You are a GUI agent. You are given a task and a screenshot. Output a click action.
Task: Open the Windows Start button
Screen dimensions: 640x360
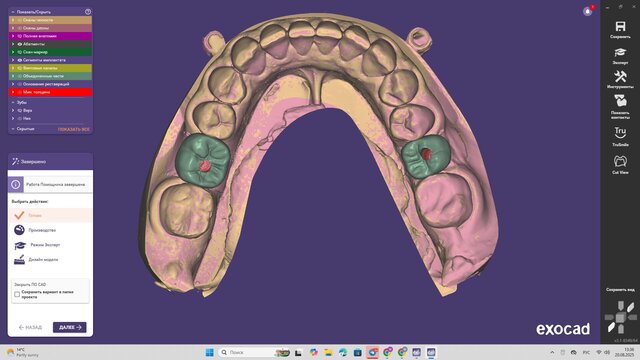pos(210,352)
